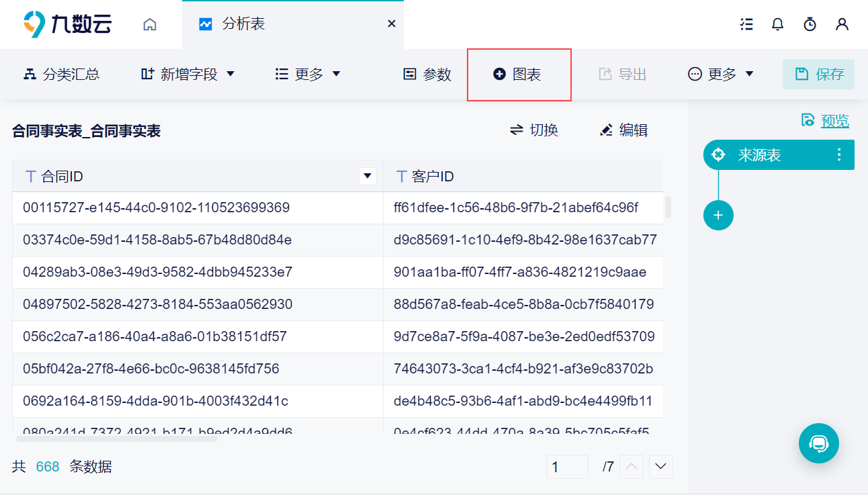Select cell 03374c0e-59d1-4158-8ab5-67b48d80d84e

(x=198, y=240)
